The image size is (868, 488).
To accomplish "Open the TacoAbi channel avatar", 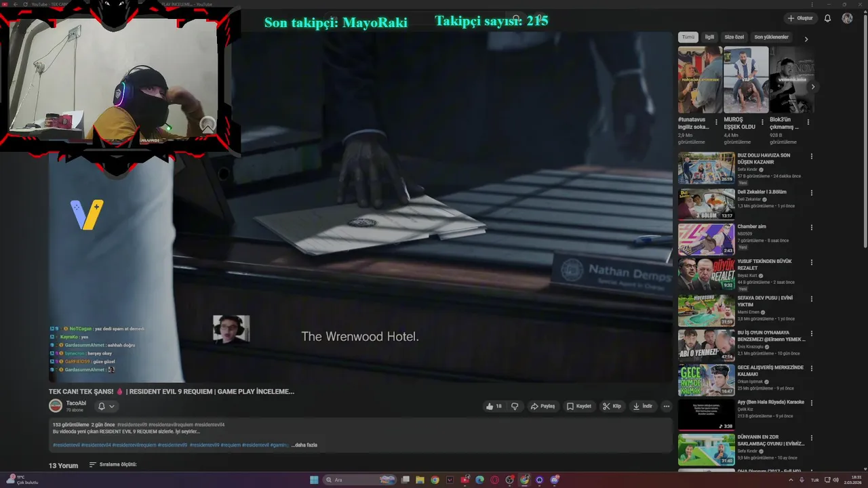I will tap(56, 406).
